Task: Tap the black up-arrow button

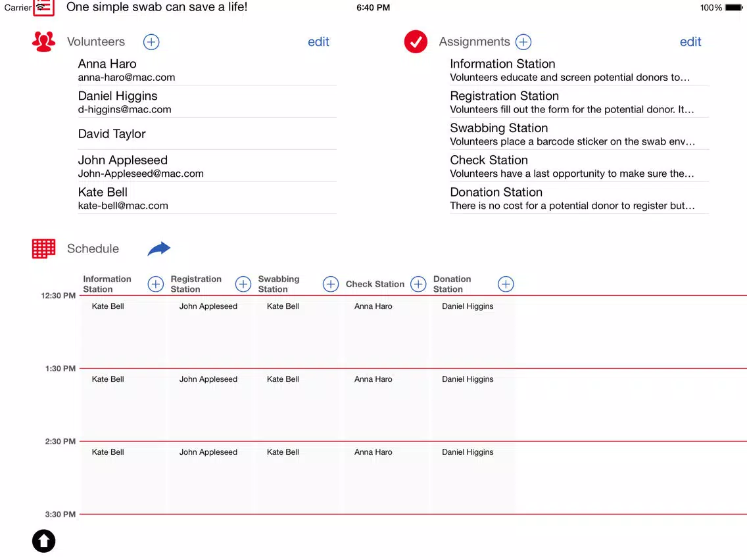Action: (43, 541)
